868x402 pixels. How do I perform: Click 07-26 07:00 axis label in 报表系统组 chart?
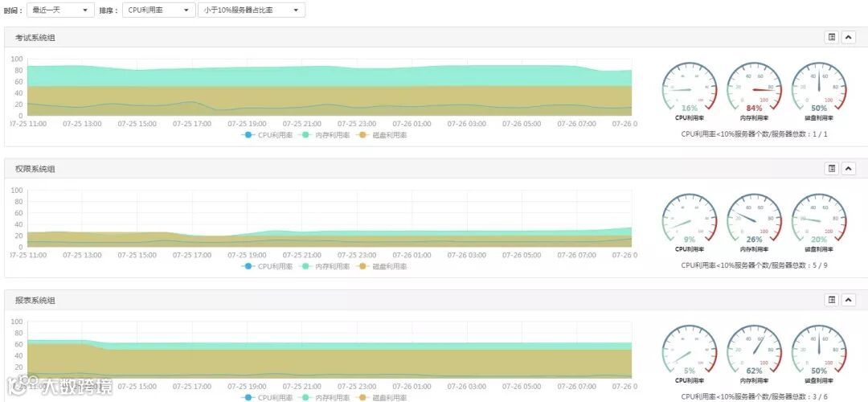577,387
